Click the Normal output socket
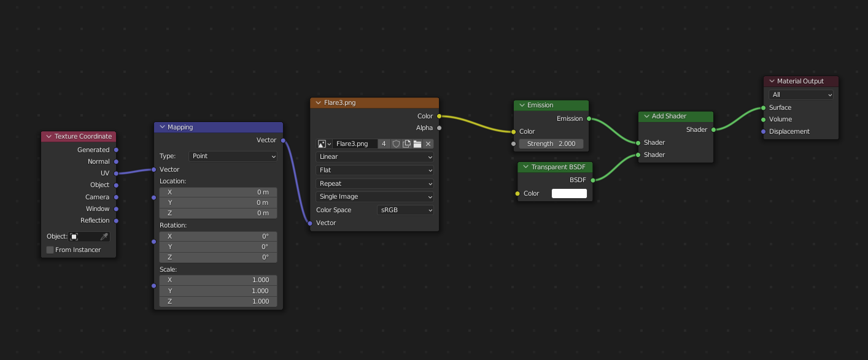This screenshot has height=360, width=868. coord(116,161)
